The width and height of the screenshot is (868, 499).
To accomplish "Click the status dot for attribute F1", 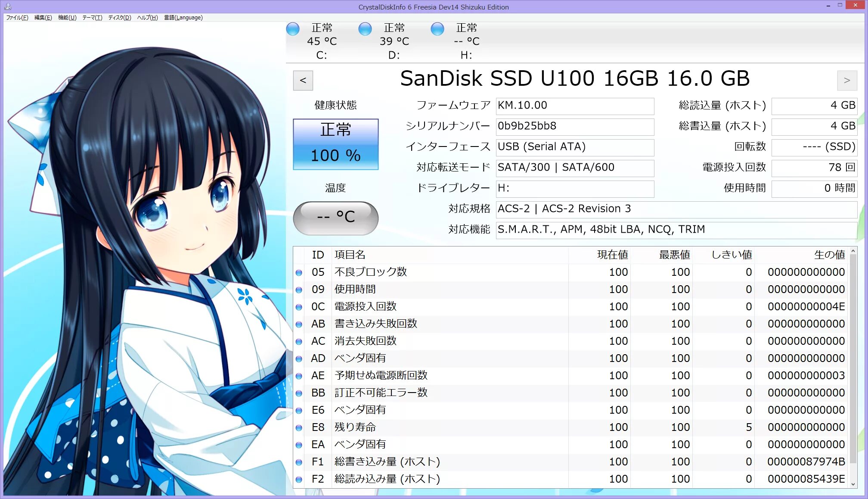I will [299, 462].
